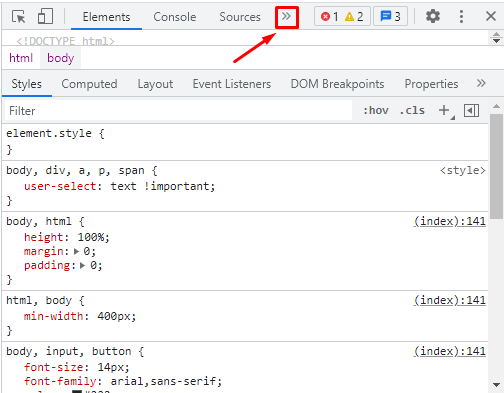Viewport: 504px width, 393px height.
Task: Select body in the breadcrumb bar
Action: 60,58
